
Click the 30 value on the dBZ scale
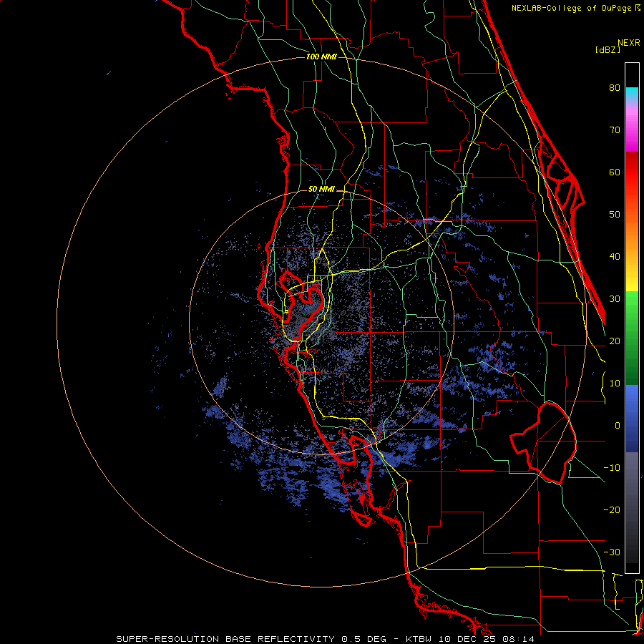(x=615, y=299)
